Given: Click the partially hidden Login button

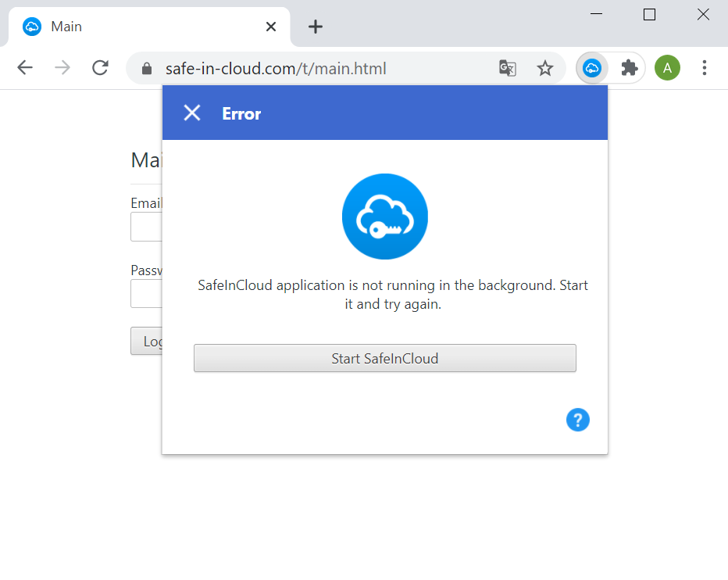Looking at the screenshot, I should [x=146, y=341].
